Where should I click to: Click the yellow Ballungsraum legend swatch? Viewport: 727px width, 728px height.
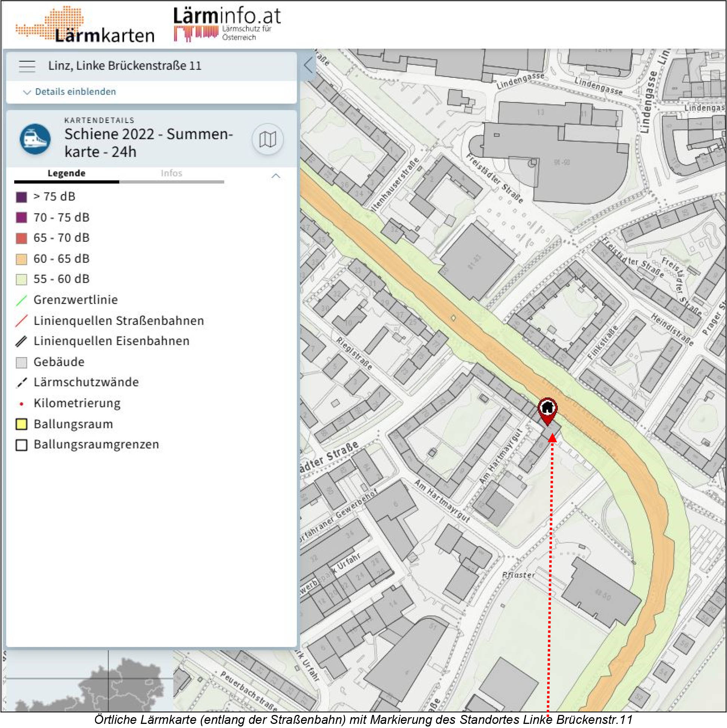tap(21, 424)
